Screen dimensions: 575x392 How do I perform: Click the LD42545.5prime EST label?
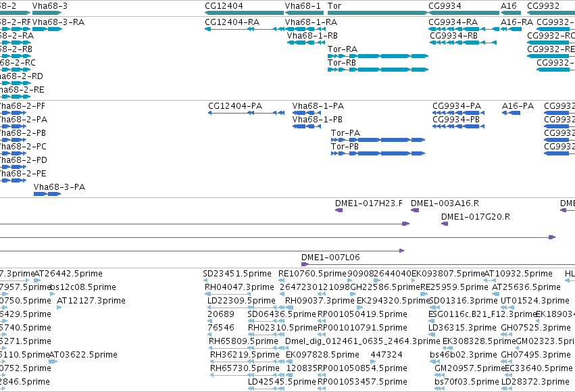point(282,382)
